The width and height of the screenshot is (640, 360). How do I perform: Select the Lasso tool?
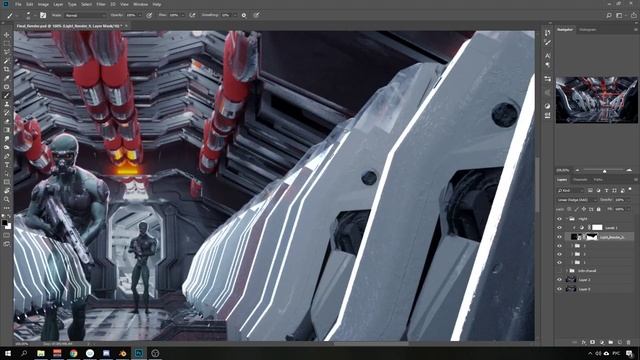[7, 52]
